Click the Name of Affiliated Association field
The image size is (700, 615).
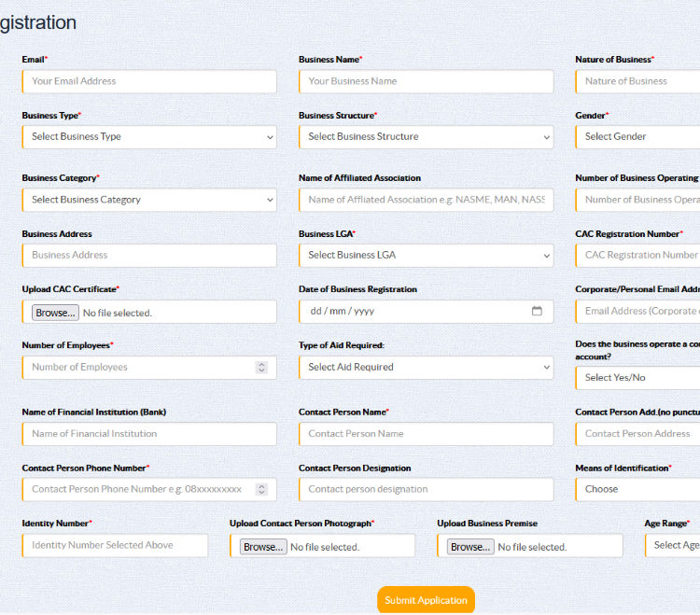tap(426, 200)
